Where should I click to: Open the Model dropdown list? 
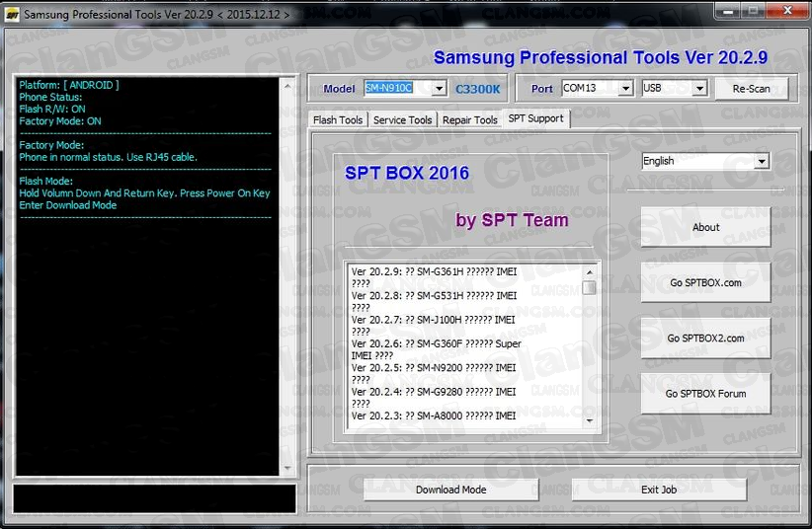point(439,89)
